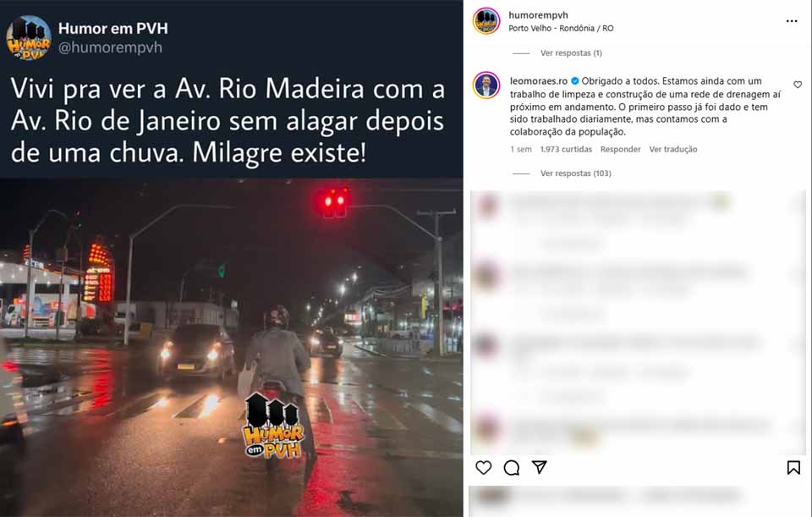Share post via paper plane icon

coord(539,467)
